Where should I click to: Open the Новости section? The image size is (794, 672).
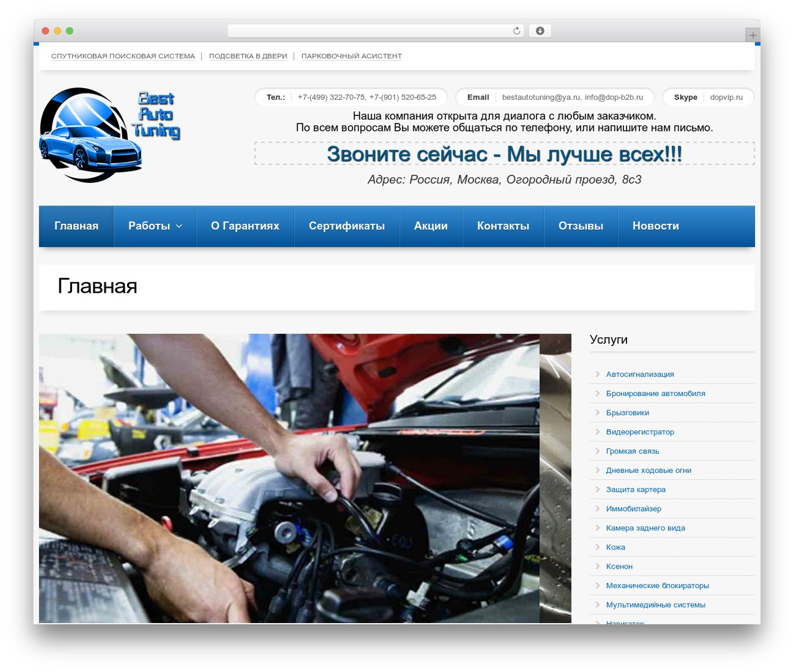point(656,226)
